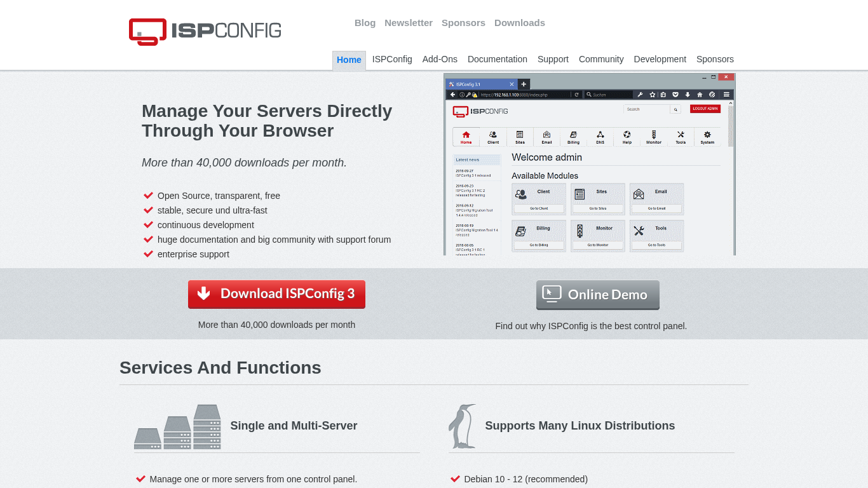This screenshot has width=868, height=488.
Task: Click "Supports Many Linux Distributions" heading
Action: (x=580, y=426)
